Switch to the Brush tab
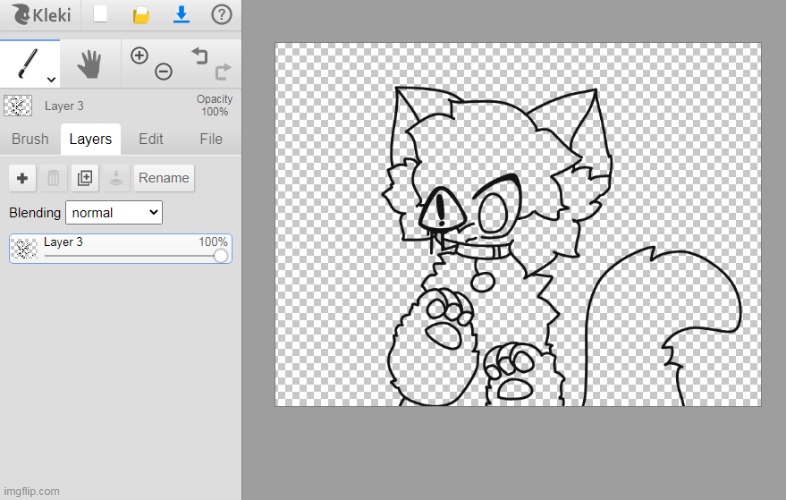The width and height of the screenshot is (786, 500). coord(30,139)
